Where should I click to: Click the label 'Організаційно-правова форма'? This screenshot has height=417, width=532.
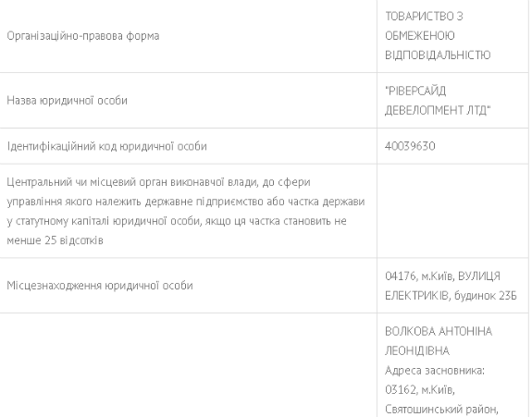coord(83,36)
